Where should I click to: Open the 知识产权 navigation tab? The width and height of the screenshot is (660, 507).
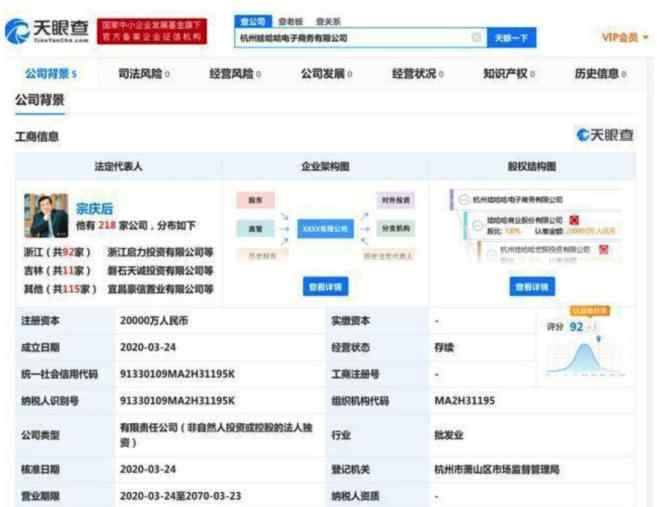point(509,74)
